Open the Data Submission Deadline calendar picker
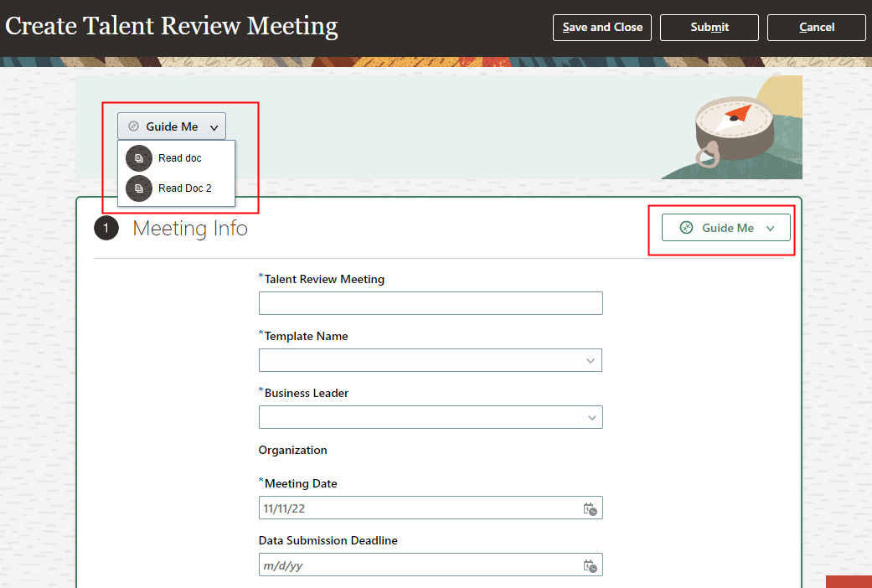 coord(590,565)
